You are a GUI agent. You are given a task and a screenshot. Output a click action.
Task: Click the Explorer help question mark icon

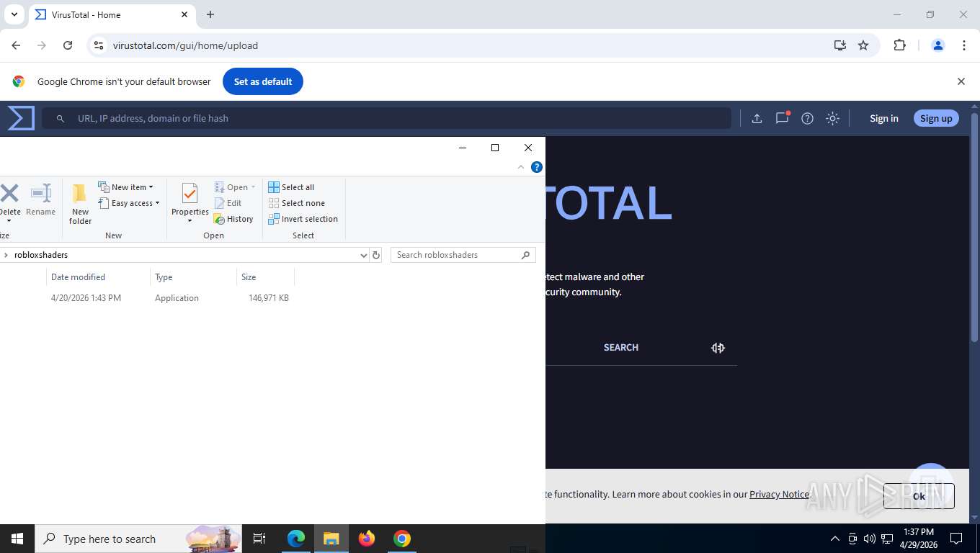(537, 167)
